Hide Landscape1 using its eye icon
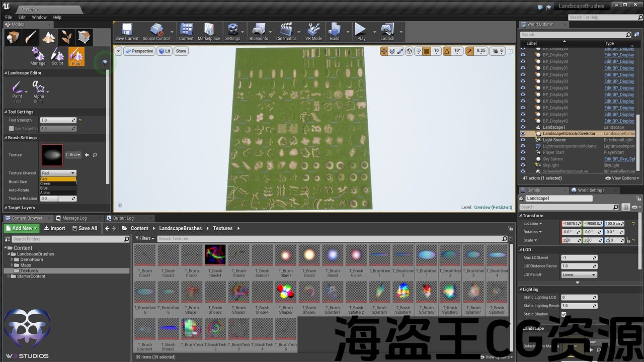 [523, 127]
